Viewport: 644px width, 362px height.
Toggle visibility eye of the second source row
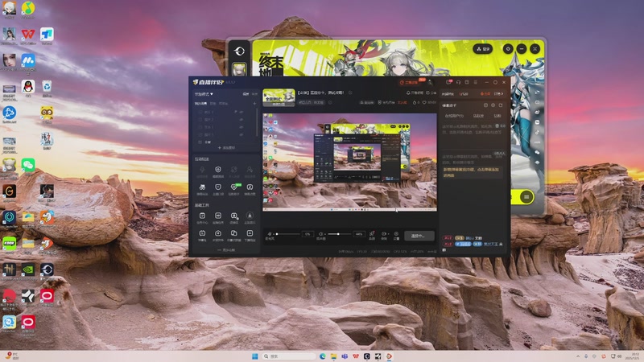pos(241,119)
